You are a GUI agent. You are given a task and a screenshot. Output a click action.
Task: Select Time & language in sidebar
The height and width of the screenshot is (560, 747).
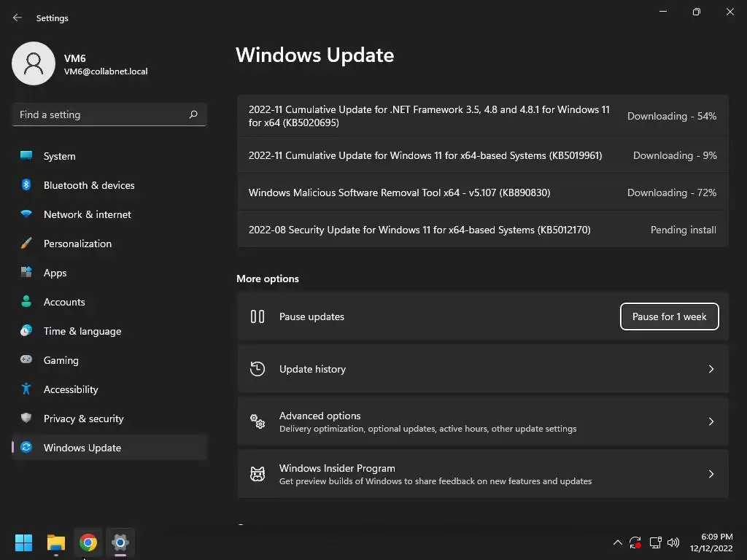(x=109, y=331)
